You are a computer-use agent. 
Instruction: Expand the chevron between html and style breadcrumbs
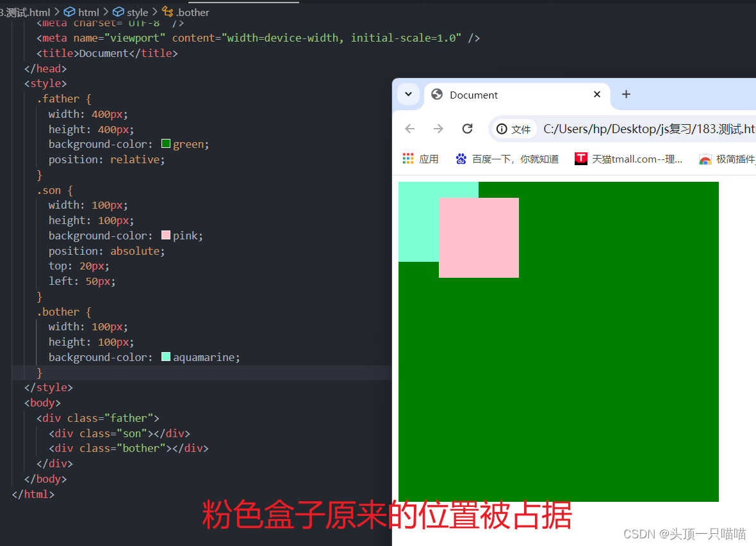[x=104, y=12]
